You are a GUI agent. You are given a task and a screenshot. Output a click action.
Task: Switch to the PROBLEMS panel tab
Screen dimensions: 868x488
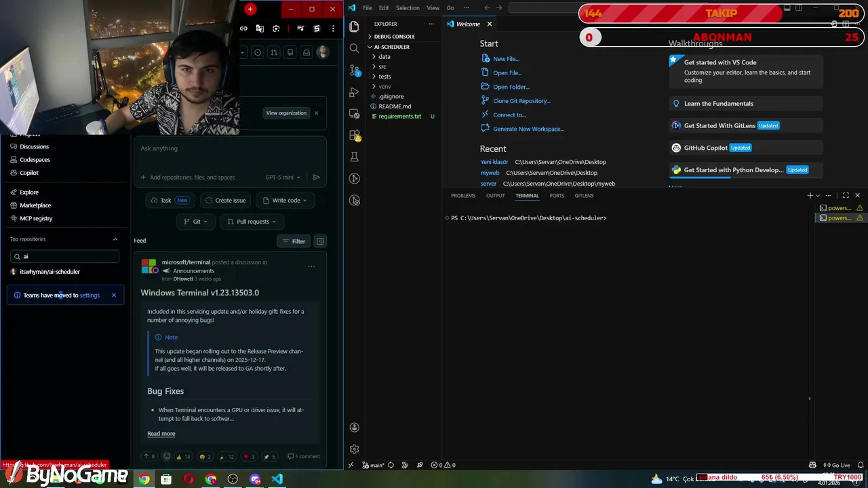(463, 196)
